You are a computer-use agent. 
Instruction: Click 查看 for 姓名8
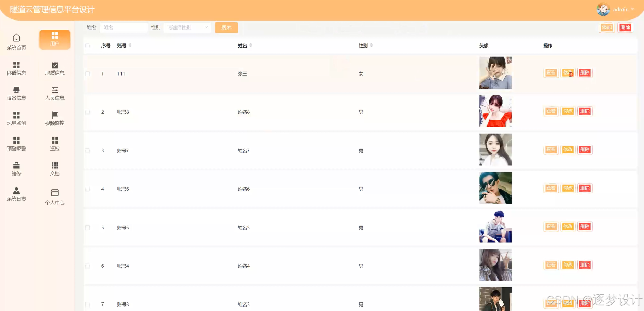click(551, 111)
